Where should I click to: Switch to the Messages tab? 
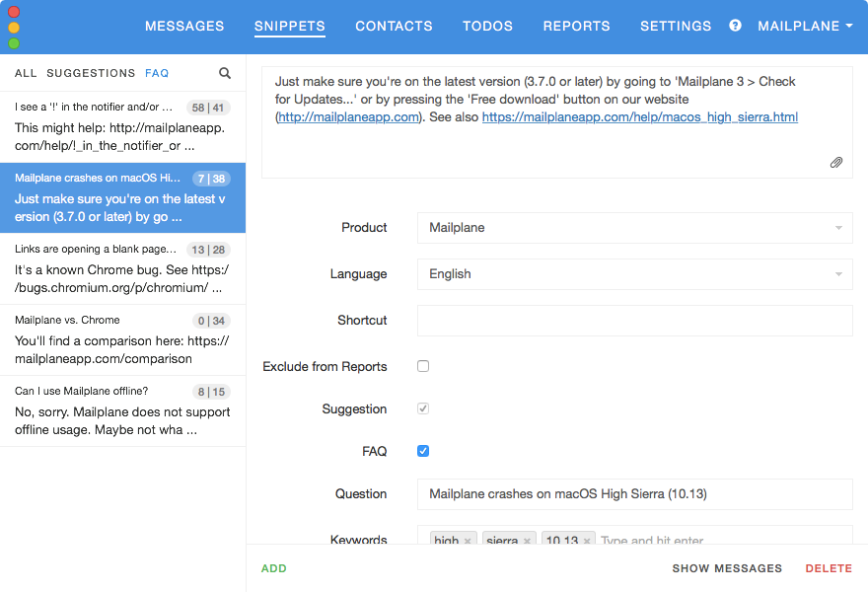(184, 27)
